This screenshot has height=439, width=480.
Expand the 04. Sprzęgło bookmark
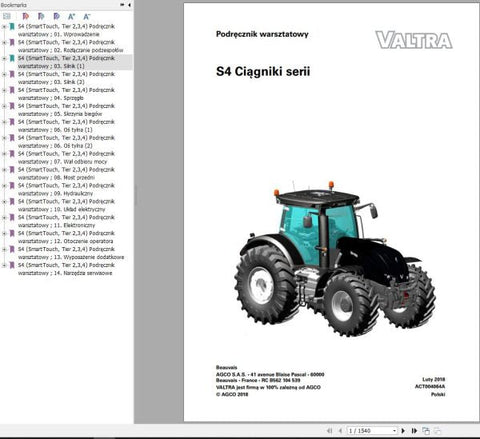click(x=4, y=90)
